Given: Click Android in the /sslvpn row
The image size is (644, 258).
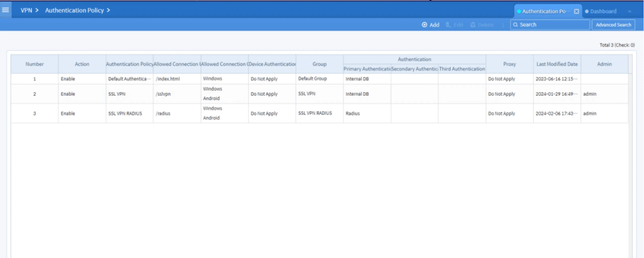Looking at the screenshot, I should (211, 98).
